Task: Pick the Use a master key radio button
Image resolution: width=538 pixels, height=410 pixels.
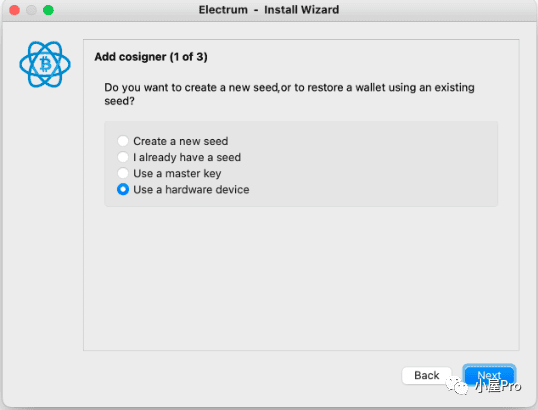Action: pyautogui.click(x=123, y=173)
